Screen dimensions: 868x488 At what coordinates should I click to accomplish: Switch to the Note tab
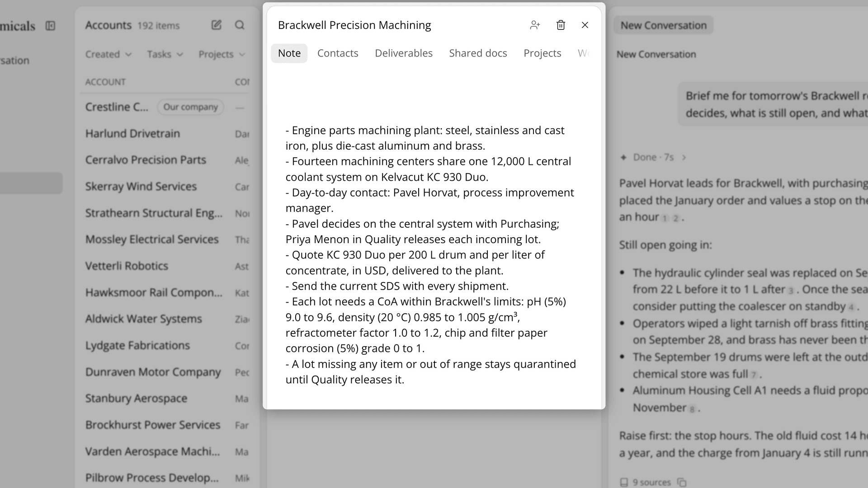[x=289, y=53]
